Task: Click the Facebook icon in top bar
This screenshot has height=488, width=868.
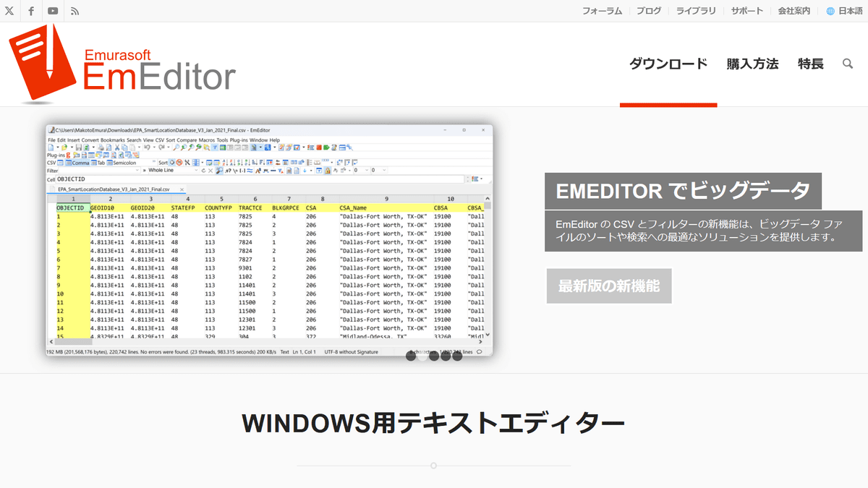Action: click(x=31, y=11)
